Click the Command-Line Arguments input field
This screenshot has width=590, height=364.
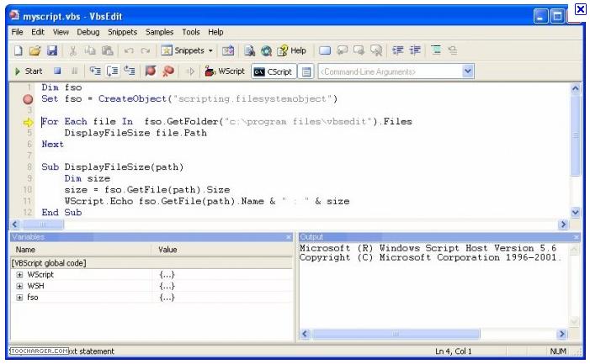click(389, 71)
